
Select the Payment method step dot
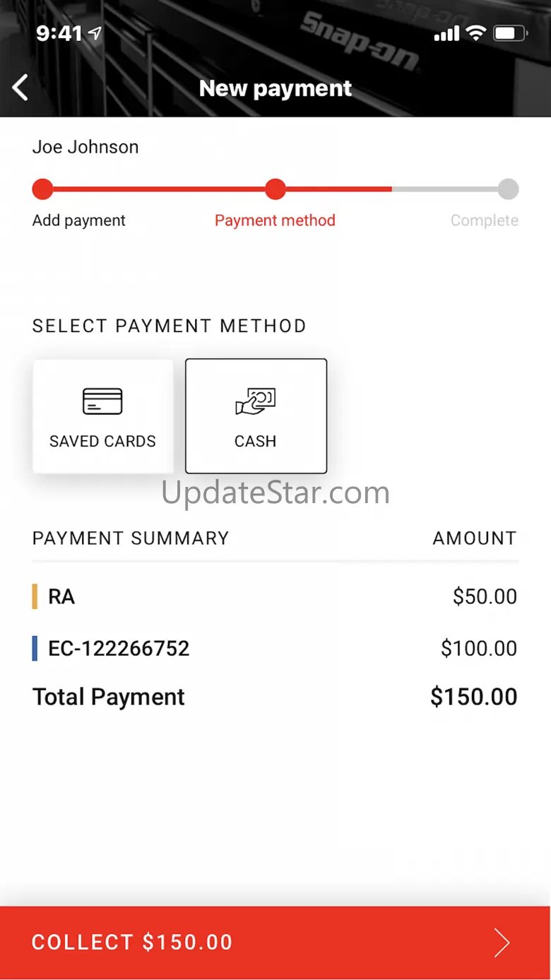pyautogui.click(x=275, y=189)
